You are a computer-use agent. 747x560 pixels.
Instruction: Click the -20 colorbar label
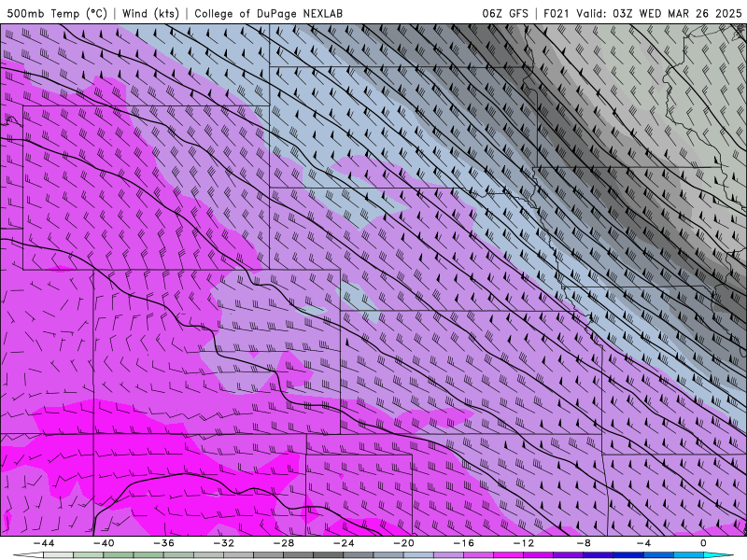pos(403,543)
